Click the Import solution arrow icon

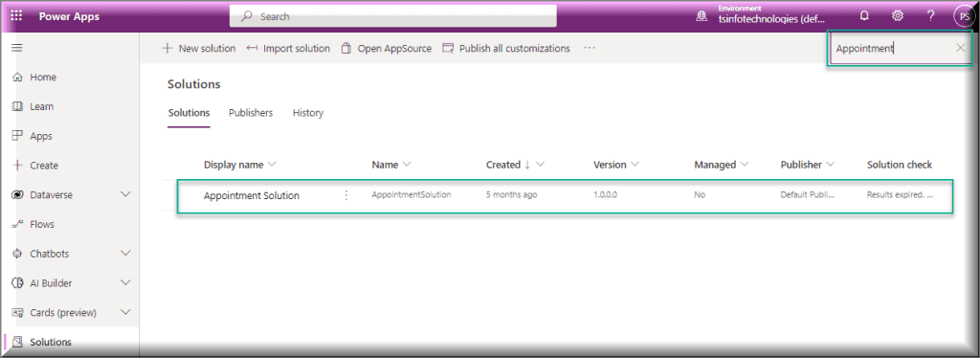coord(252,48)
